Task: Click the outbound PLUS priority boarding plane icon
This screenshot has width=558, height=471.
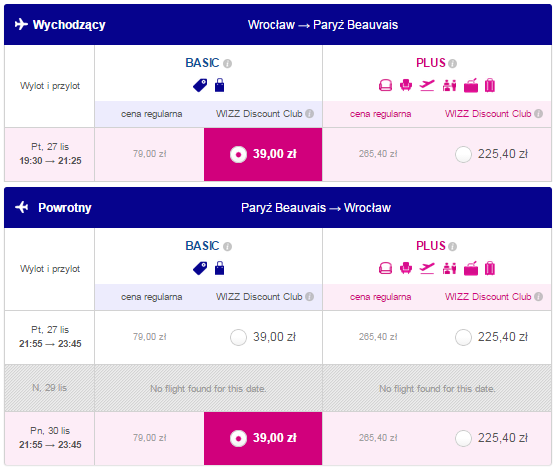Action: tap(427, 85)
